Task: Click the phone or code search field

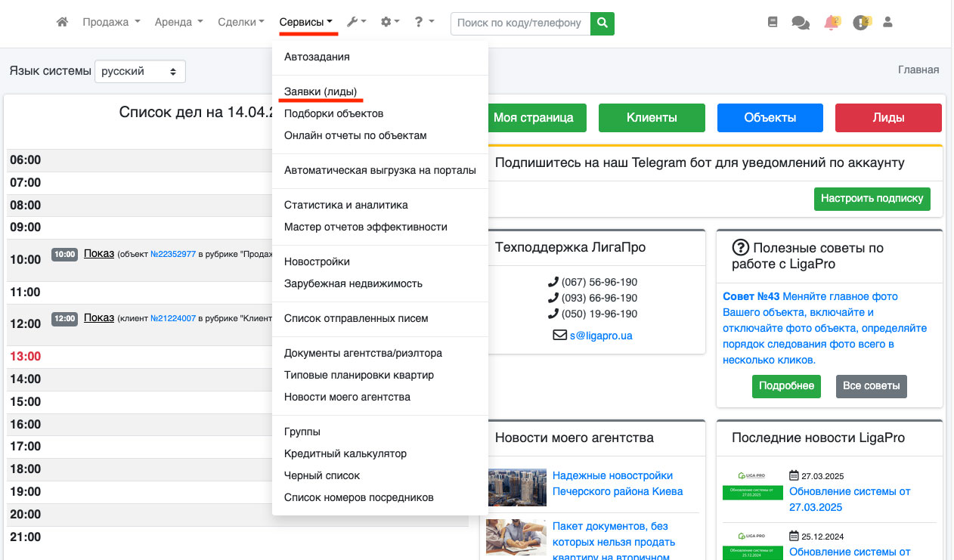Action: click(x=520, y=23)
